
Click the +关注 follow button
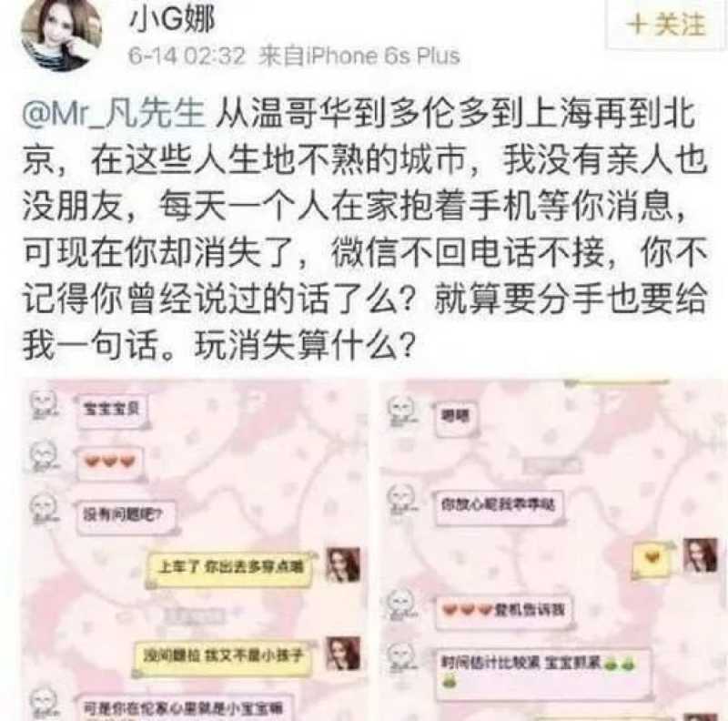point(666,25)
